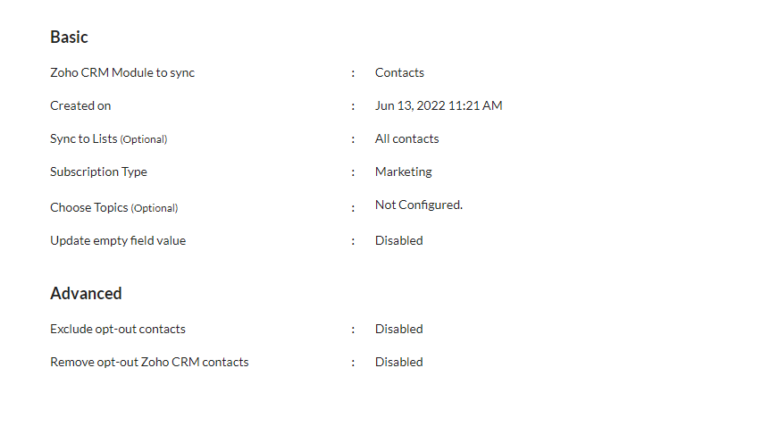Click the Choose Topics label
This screenshot has width=770, height=435.
(x=89, y=207)
